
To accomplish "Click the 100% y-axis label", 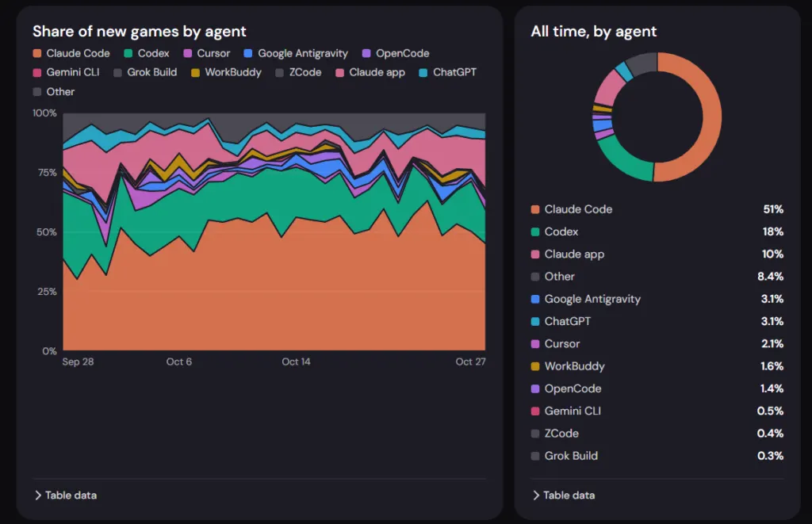I will point(44,113).
